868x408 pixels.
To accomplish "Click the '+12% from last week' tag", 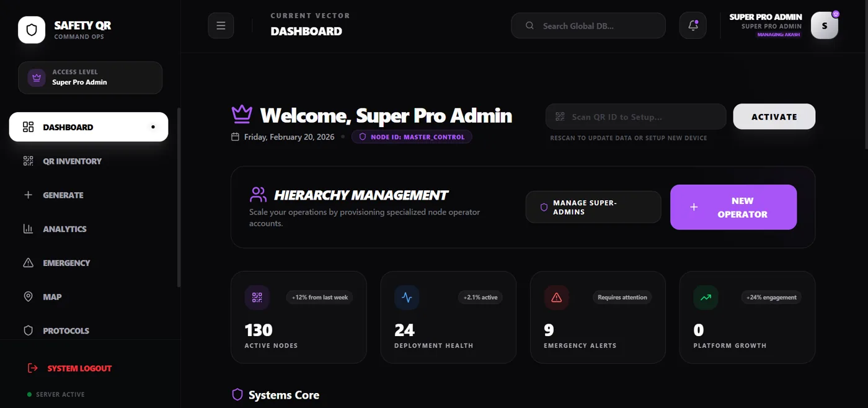I will pyautogui.click(x=320, y=298).
